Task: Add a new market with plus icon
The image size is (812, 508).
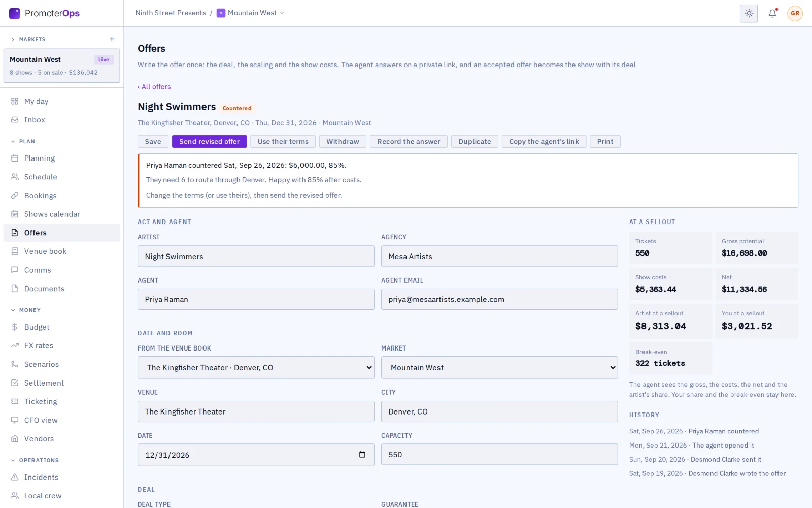Action: [x=112, y=39]
